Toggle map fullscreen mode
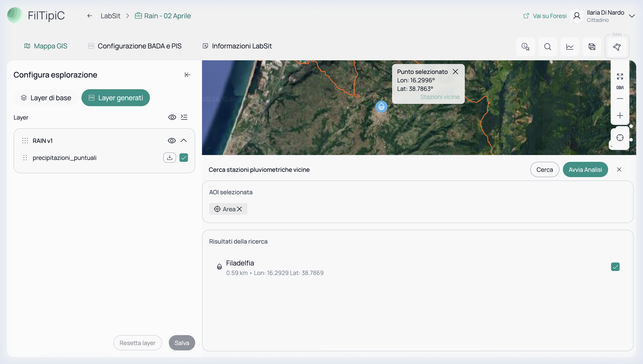Image resolution: width=643 pixels, height=364 pixels. point(620,76)
